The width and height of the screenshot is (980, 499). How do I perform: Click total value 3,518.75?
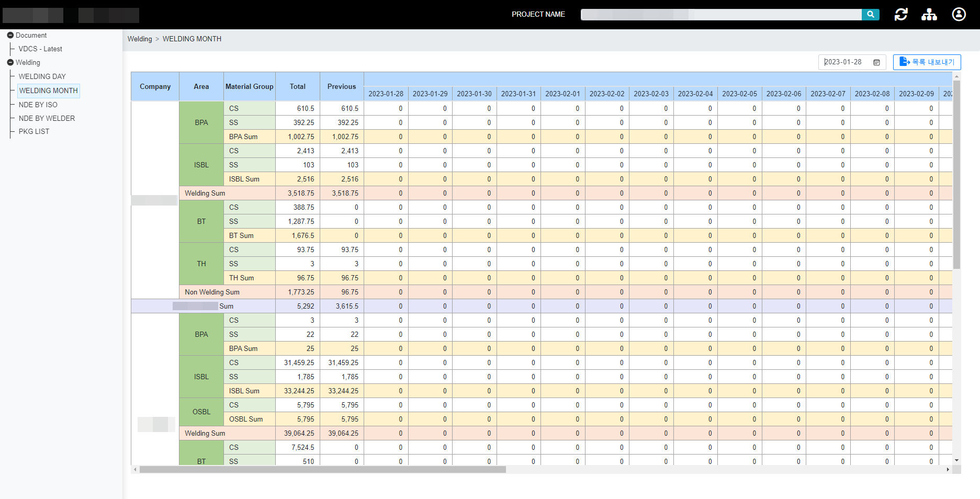tap(301, 193)
